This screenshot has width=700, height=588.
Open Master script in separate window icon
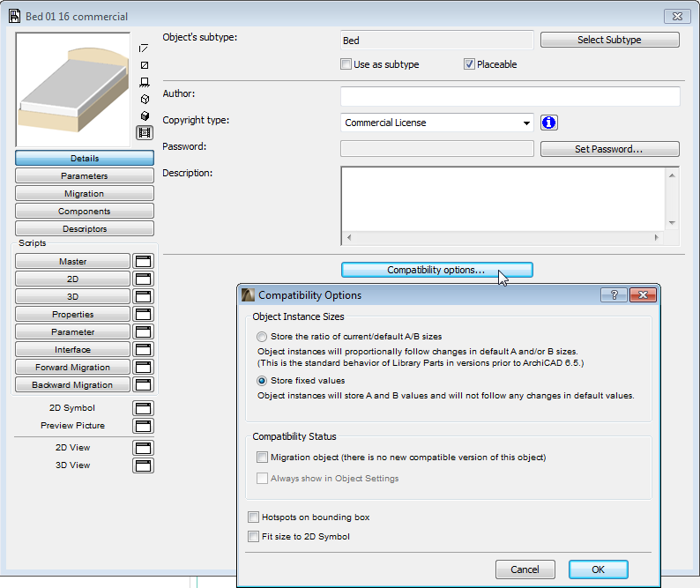pyautogui.click(x=144, y=261)
